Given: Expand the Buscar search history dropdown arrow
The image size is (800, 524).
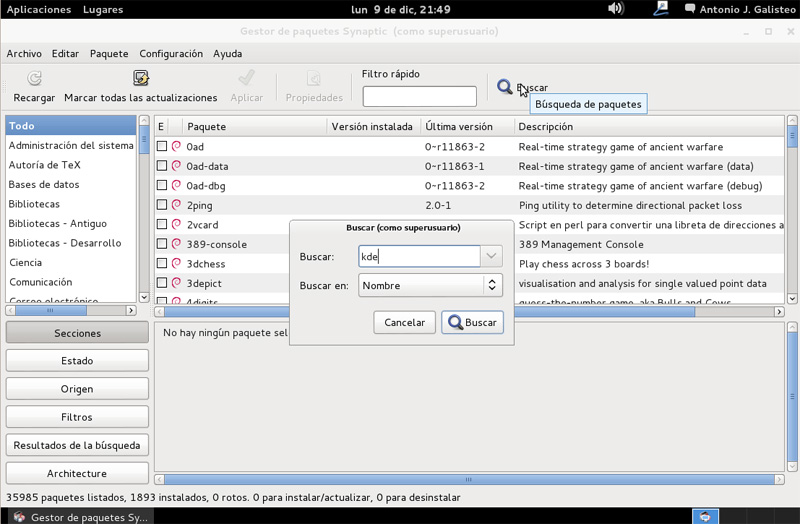Looking at the screenshot, I should [x=491, y=256].
